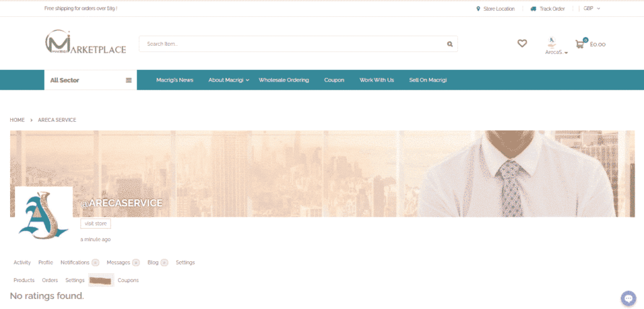Viewport: 644px width, 309px height.
Task: Click the free shipping notice text
Action: click(x=81, y=8)
